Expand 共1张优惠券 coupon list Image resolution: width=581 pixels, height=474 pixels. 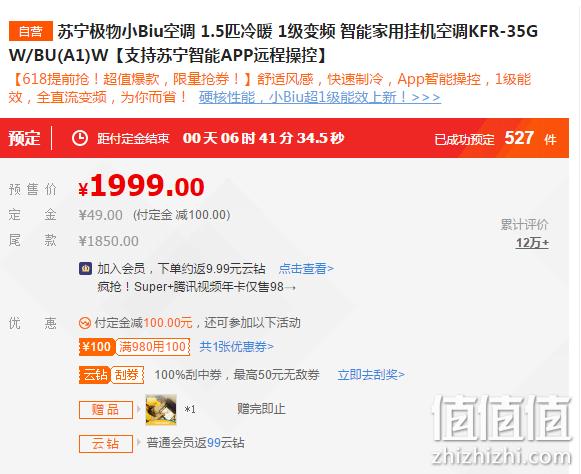click(236, 347)
